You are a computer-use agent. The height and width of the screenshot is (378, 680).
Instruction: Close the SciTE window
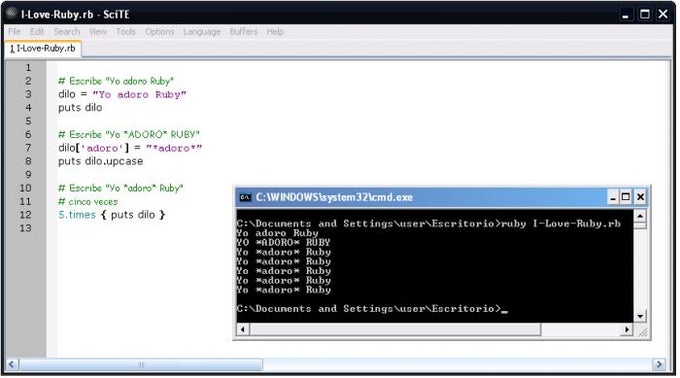[x=663, y=14]
